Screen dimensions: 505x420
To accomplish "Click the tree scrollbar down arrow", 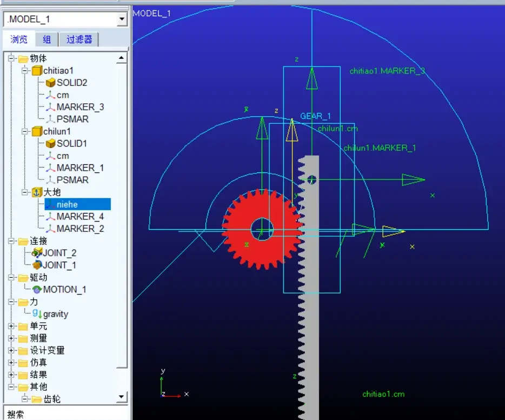I will [122, 397].
